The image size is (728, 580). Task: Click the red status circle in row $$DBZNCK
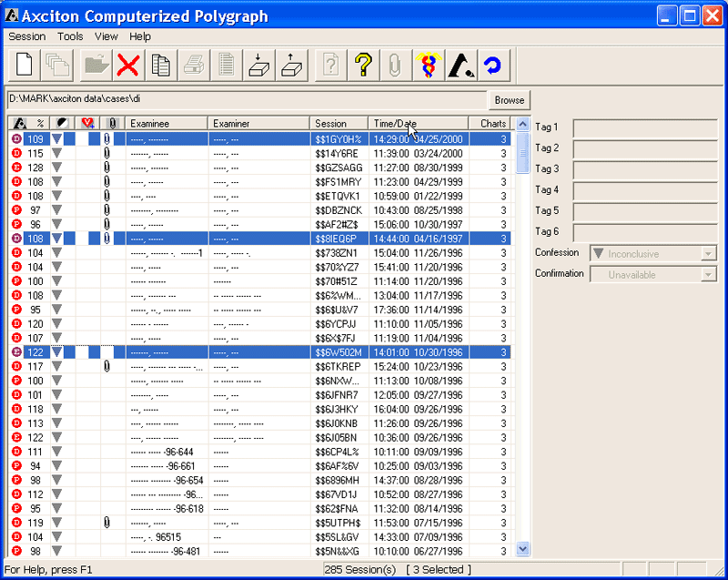click(16, 210)
